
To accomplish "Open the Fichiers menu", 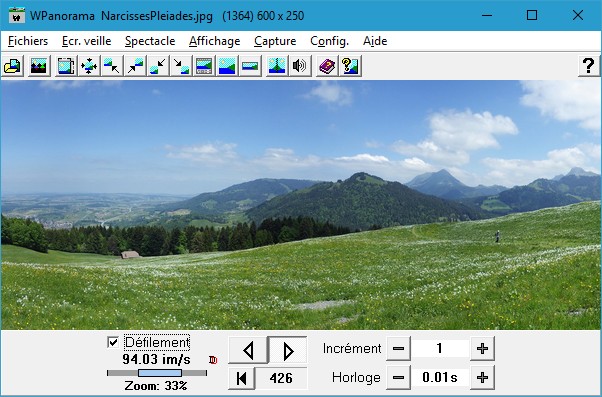I will [28, 41].
